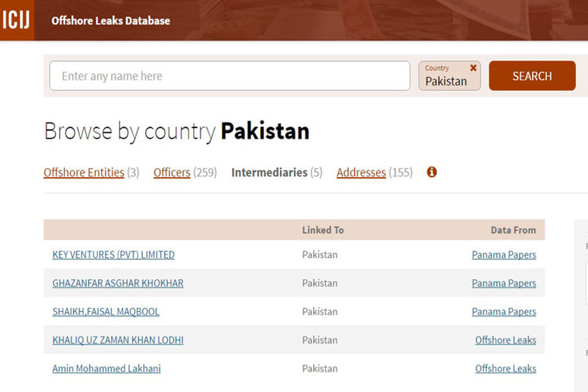Open the ICIJ logo home link
Image resolution: width=588 pixels, height=392 pixels.
17,20
